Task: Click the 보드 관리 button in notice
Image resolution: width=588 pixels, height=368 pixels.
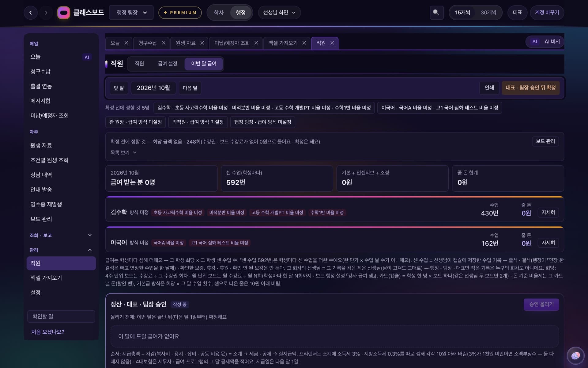Action: [545, 141]
